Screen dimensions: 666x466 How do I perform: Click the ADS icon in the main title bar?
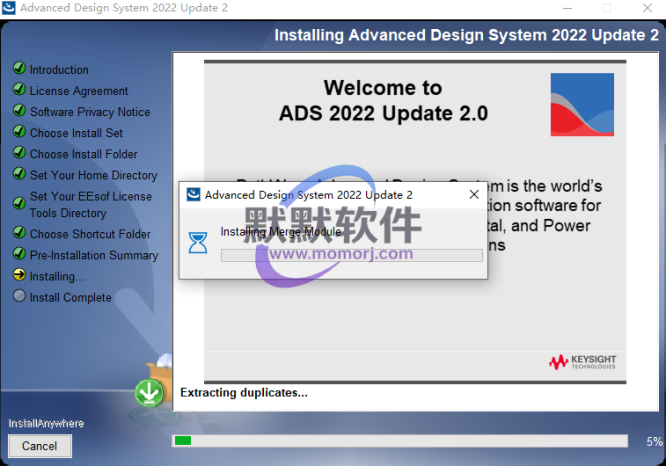[10, 8]
